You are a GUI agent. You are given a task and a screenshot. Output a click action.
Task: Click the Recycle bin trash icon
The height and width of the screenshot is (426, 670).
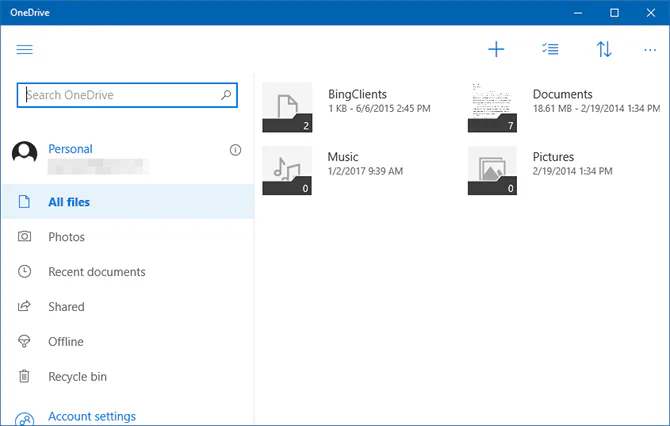click(x=24, y=376)
